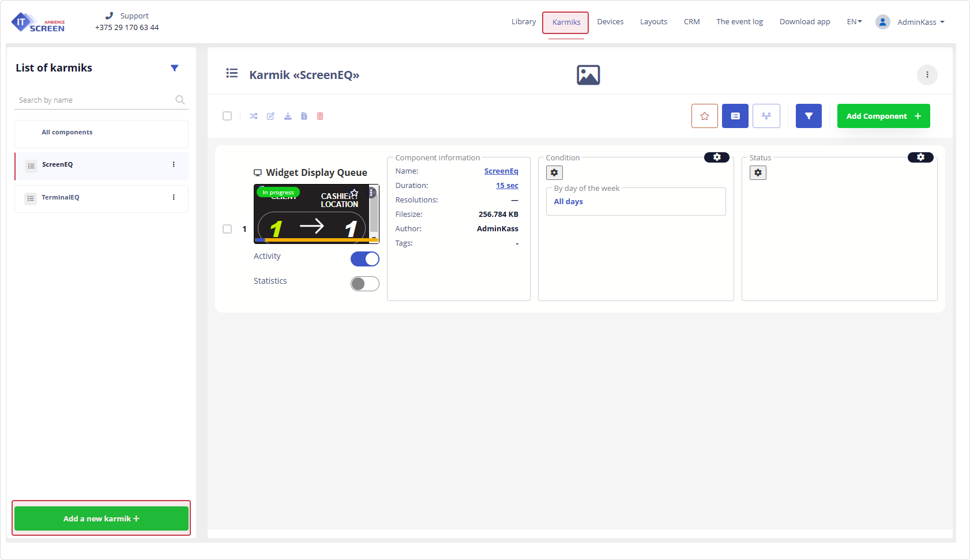Tick the checkbox for component 1
Screen dimensions: 970x560
[227, 229]
